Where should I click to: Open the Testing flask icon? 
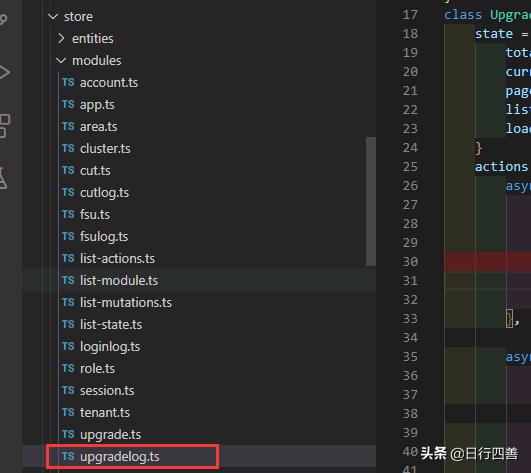(x=3, y=178)
